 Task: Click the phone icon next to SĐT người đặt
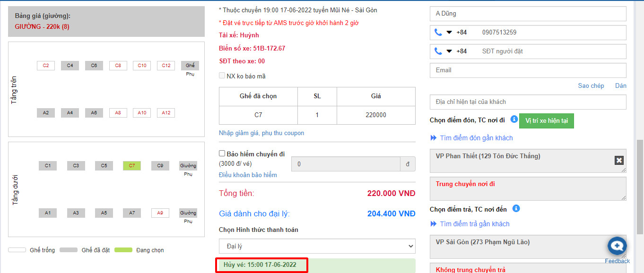pos(437,51)
